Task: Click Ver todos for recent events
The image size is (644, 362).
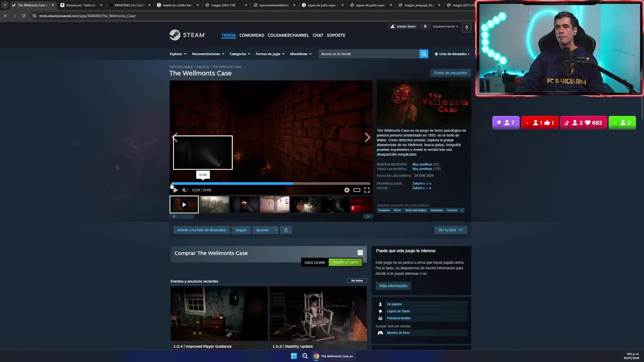Action: (x=357, y=281)
